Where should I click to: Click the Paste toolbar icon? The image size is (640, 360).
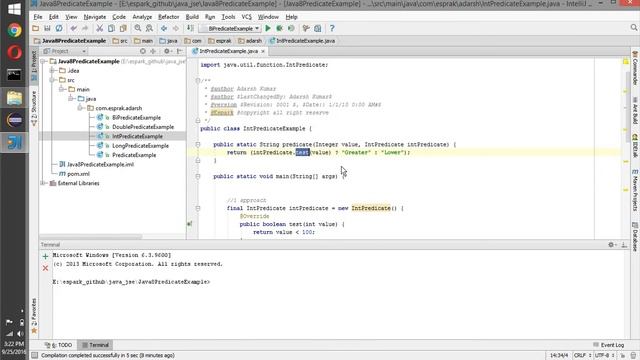pyautogui.click(x=123, y=28)
